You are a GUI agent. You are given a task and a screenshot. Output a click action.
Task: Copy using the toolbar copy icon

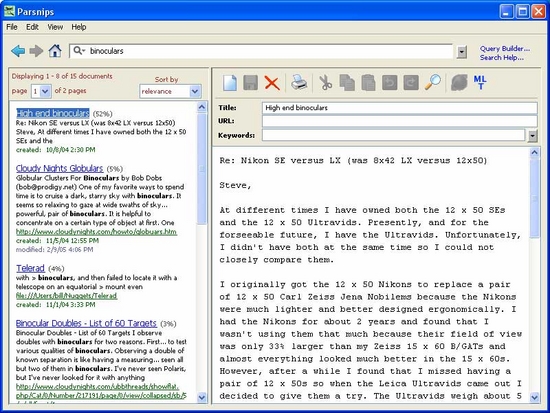click(347, 83)
